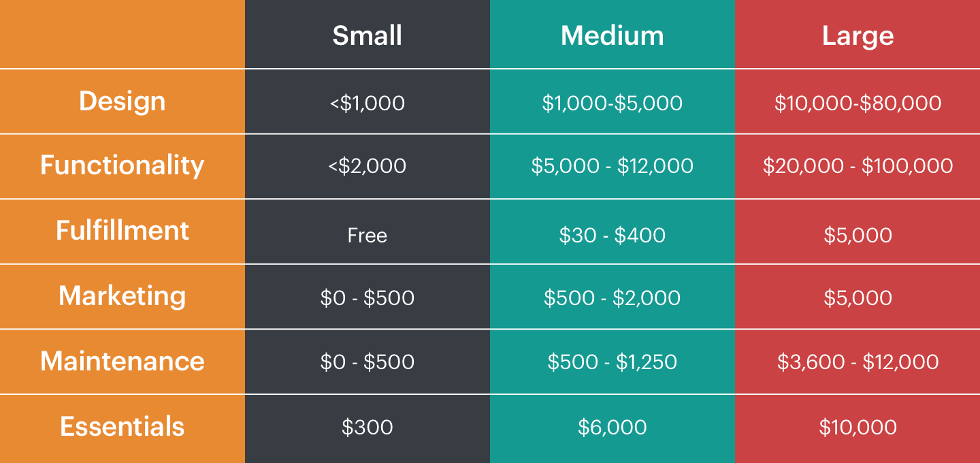Screen dimensions: 980x463
Task: Click the <$1,000 Small Design cell
Action: coord(367,103)
